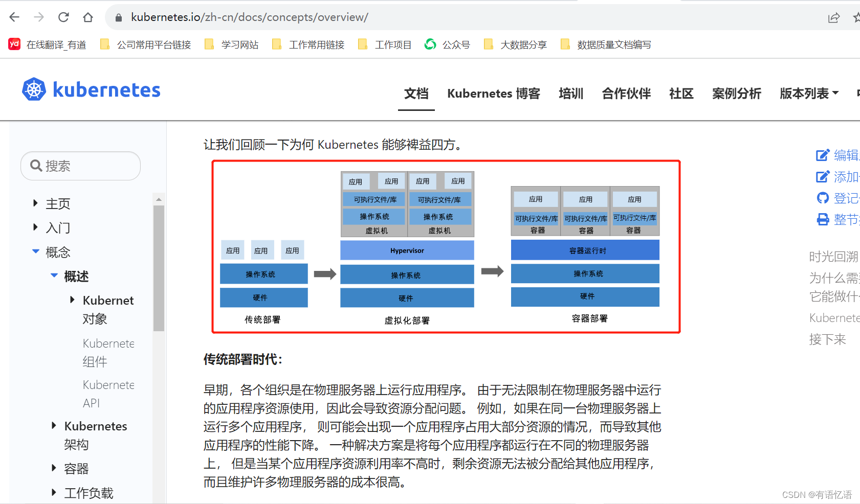Screen dimensions: 860x504
Task: Click the edit page pencil icon
Action: [x=823, y=155]
